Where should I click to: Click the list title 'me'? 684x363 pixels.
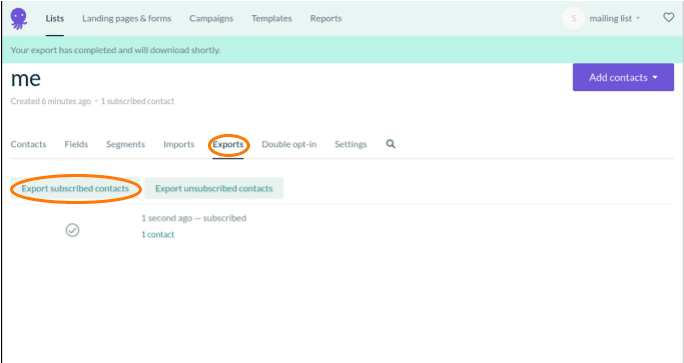(x=26, y=79)
